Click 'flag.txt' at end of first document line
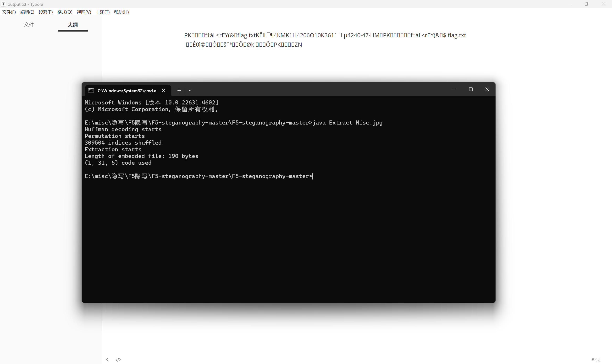Viewport: 612px width, 364px height. pyautogui.click(x=457, y=35)
